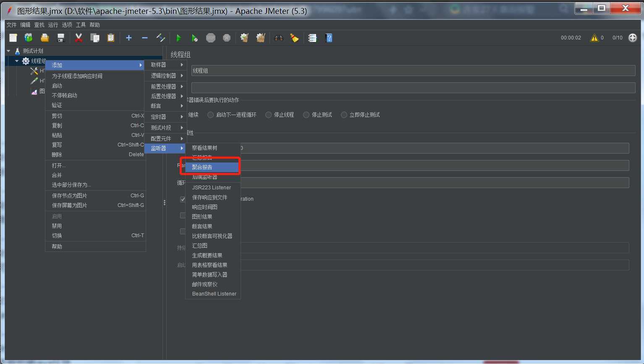644x364 pixels.
Task: Select 测试片段 in add submenu
Action: point(165,128)
